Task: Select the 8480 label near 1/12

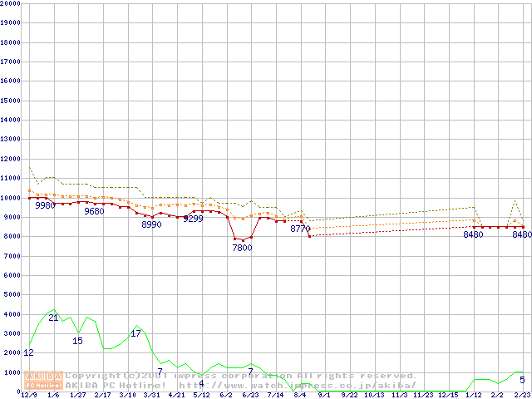Action: coord(473,235)
